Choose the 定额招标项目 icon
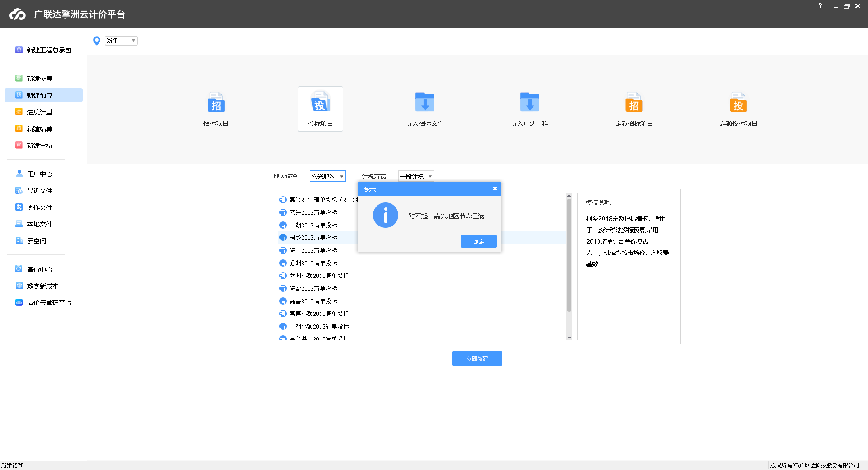 pos(634,102)
